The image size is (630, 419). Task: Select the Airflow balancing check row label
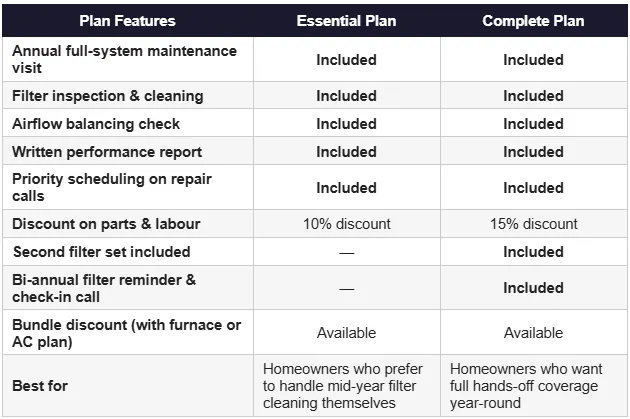pos(96,124)
